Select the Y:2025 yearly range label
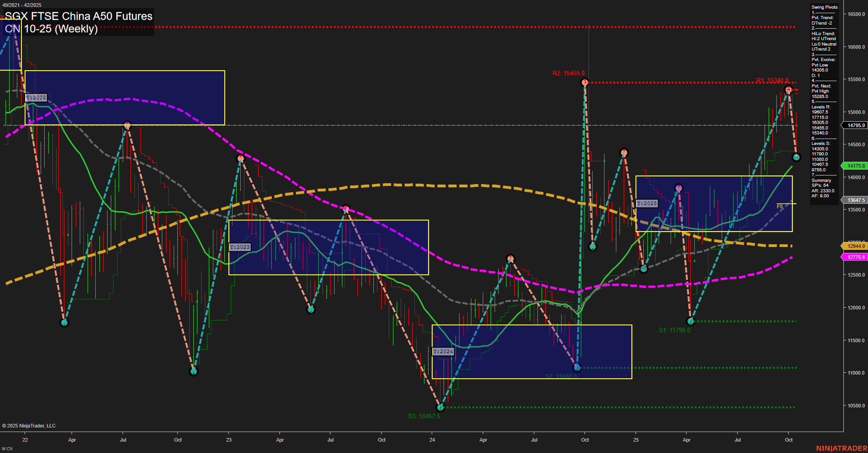 click(x=647, y=204)
